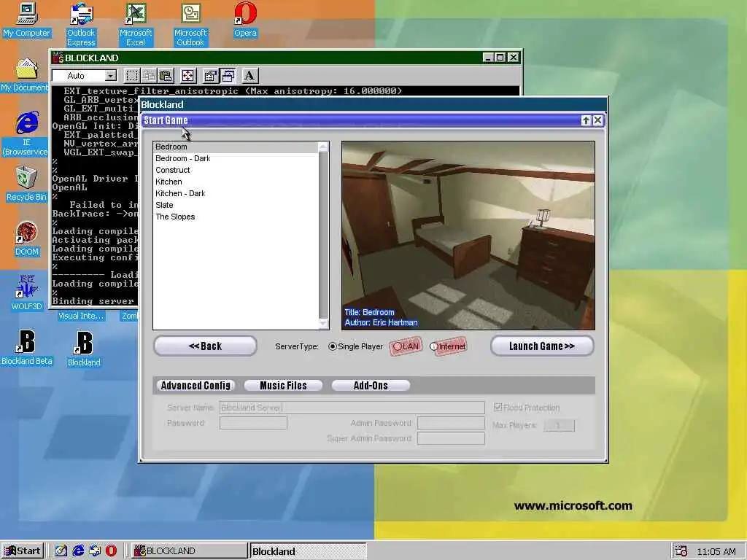Click task scheduler tray icon
747x560 pixels.
coord(681,551)
